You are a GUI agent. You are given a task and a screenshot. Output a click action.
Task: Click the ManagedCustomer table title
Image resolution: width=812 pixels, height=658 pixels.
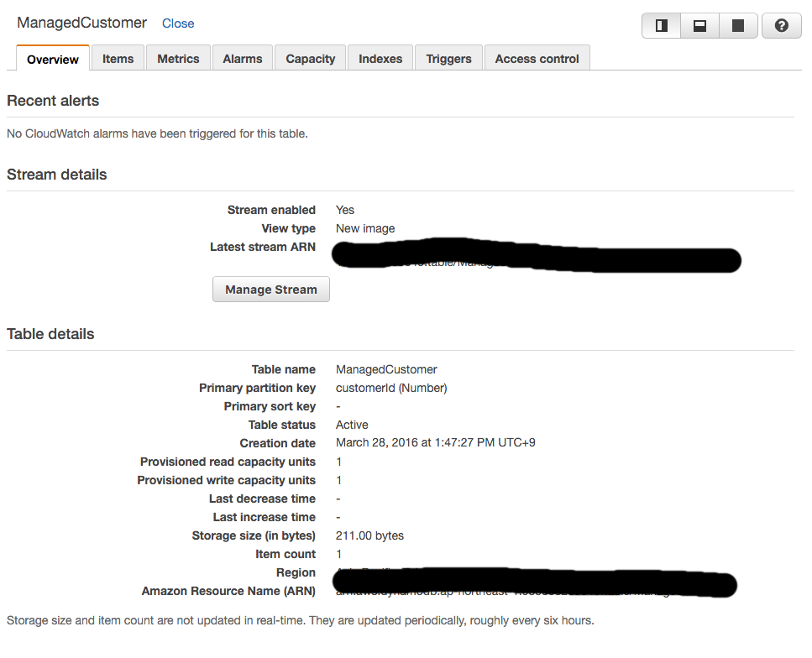pos(81,23)
